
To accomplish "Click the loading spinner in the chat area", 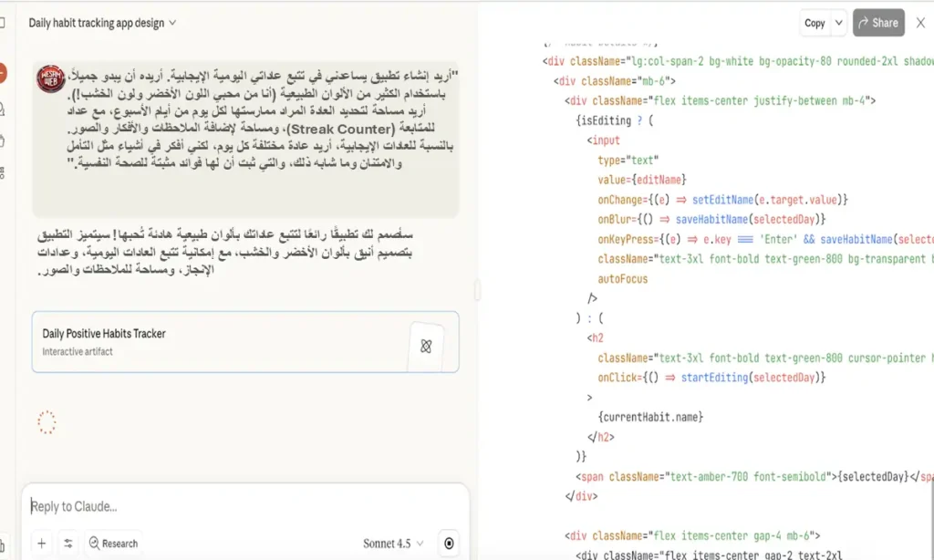I will coord(47,422).
